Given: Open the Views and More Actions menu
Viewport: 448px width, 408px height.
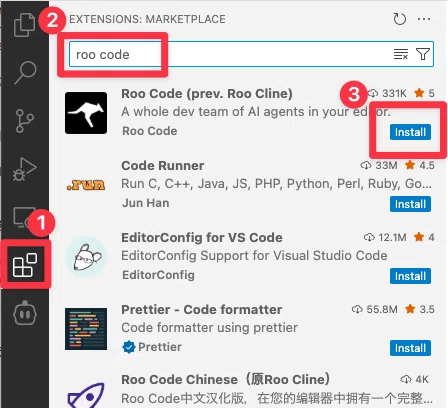Looking at the screenshot, I should [x=424, y=19].
